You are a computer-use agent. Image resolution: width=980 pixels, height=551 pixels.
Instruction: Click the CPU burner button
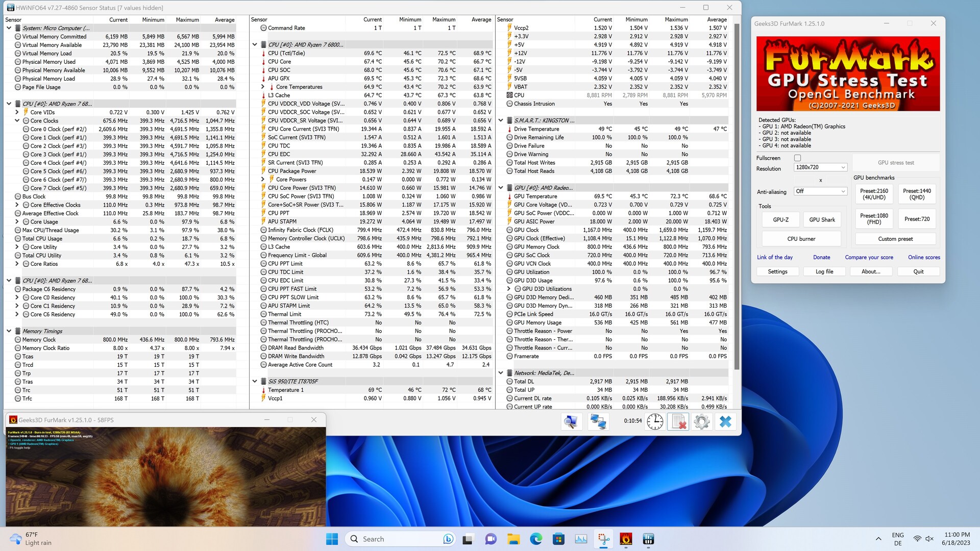click(x=801, y=239)
